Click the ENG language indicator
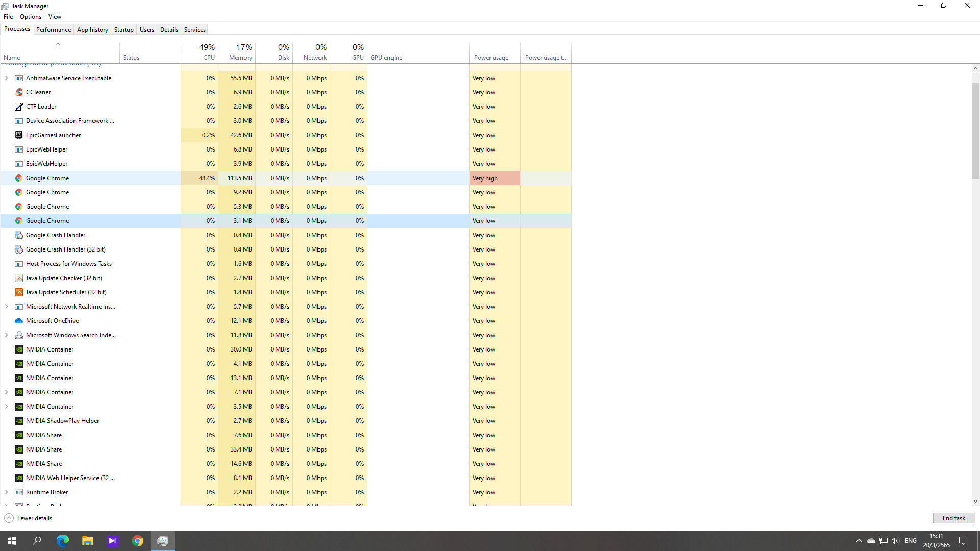The height and width of the screenshot is (551, 980). point(911,541)
